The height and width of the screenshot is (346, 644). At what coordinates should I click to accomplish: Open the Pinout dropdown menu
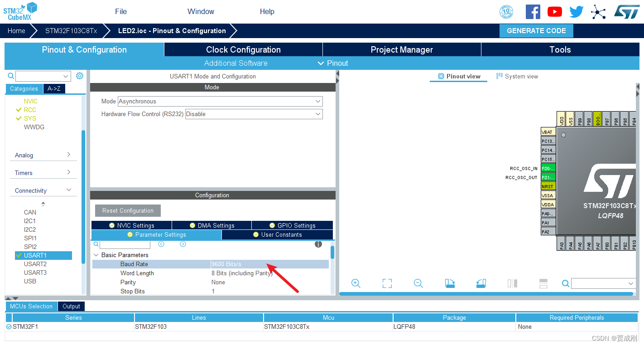(x=333, y=63)
